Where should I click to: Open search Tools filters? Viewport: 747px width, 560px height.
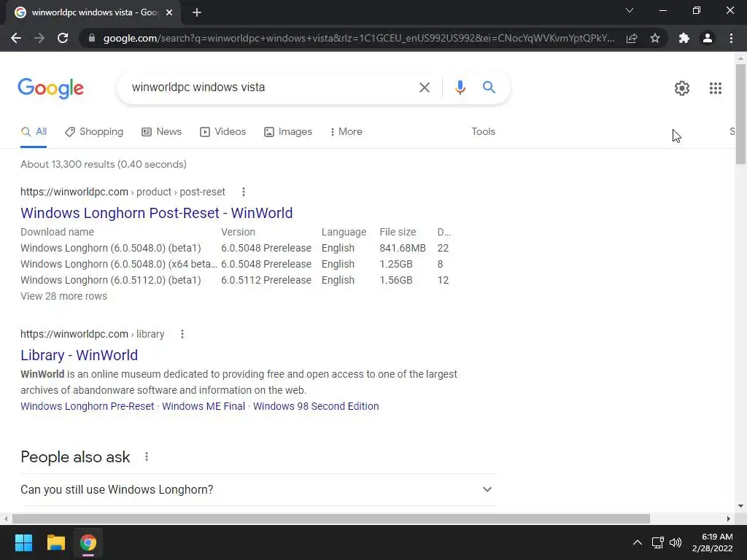(x=483, y=132)
